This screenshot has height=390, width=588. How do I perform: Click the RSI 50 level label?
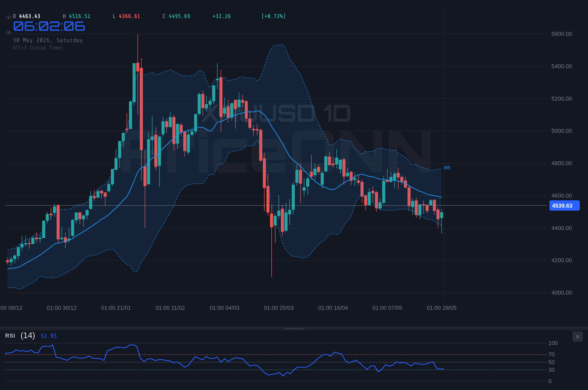click(551, 362)
